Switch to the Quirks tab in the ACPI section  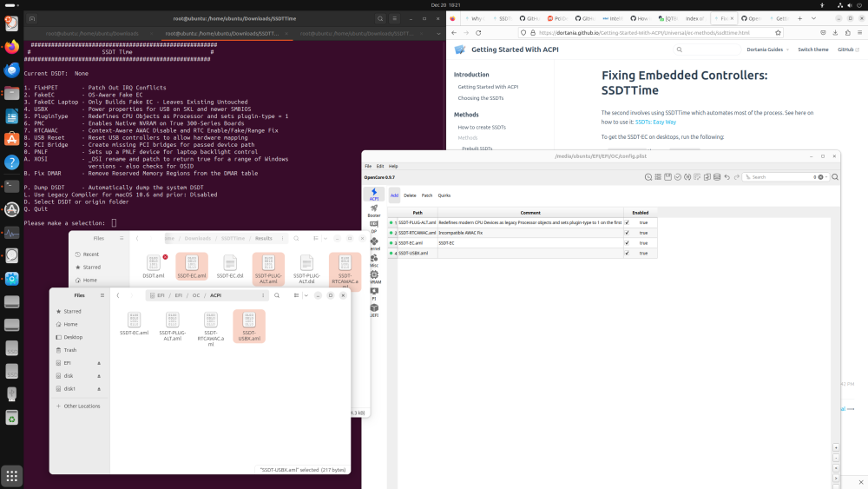click(x=444, y=195)
